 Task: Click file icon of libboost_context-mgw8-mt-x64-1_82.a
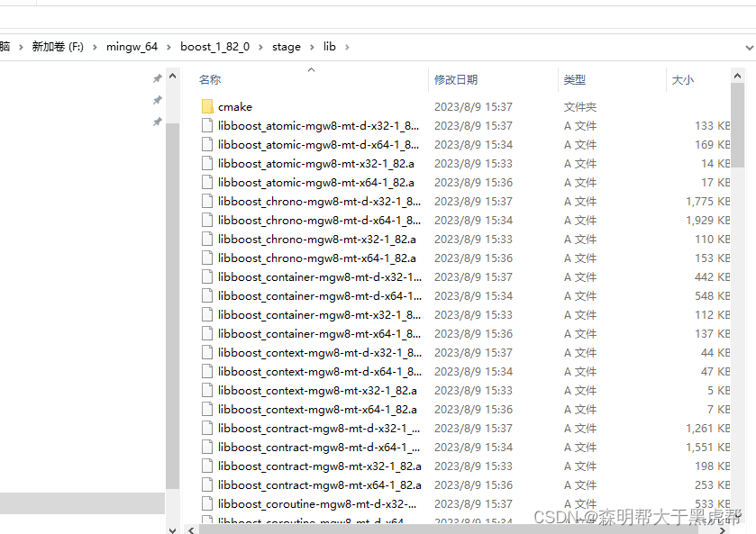(207, 409)
